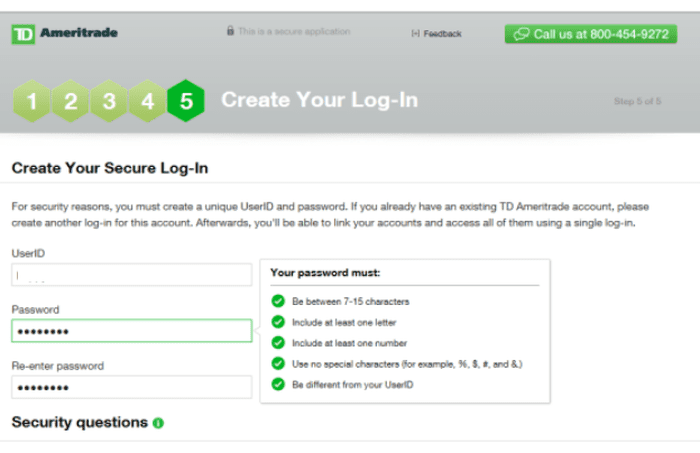Viewport: 700px width, 453px height.
Task: Click checkmark beside 'Be between 7-15 characters'
Action: pyautogui.click(x=278, y=301)
